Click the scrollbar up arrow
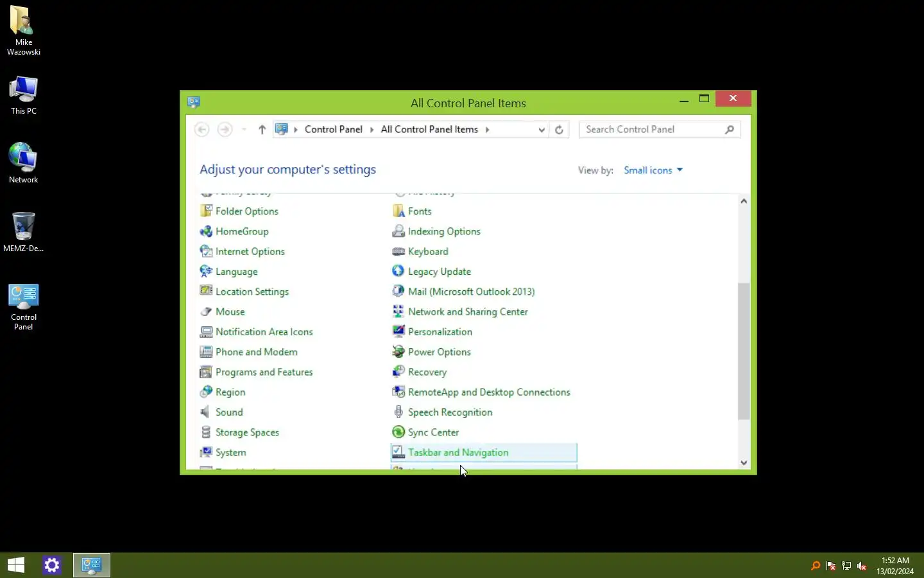The width and height of the screenshot is (924, 578). point(744,201)
